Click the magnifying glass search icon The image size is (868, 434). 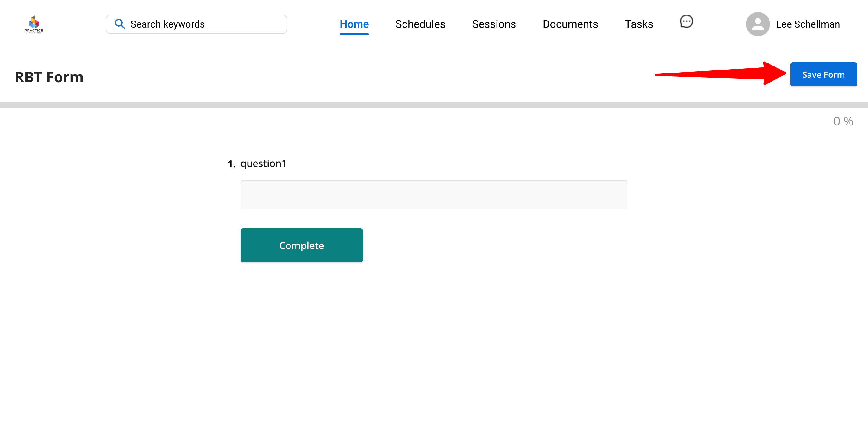click(x=120, y=24)
